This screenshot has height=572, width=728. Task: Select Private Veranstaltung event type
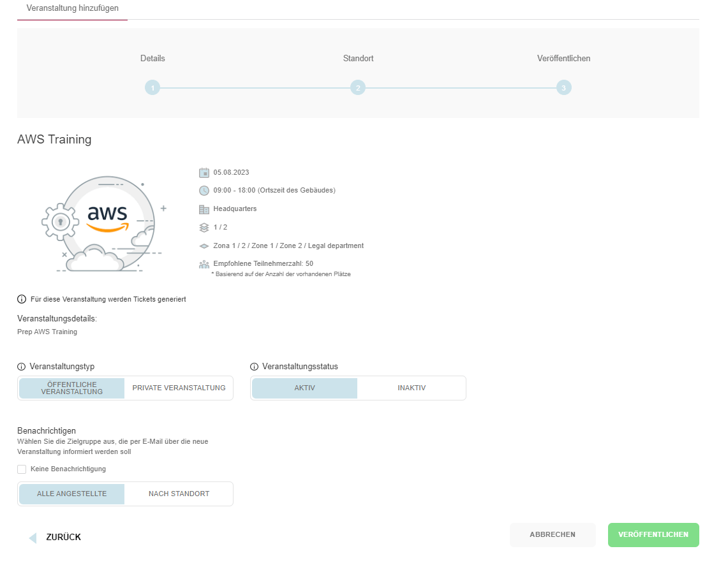click(x=179, y=388)
